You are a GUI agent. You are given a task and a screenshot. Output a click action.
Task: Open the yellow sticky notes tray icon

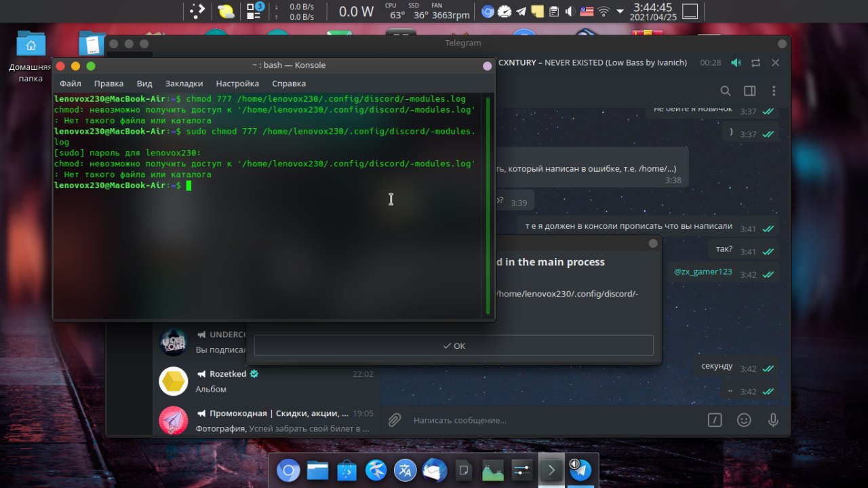tap(537, 12)
